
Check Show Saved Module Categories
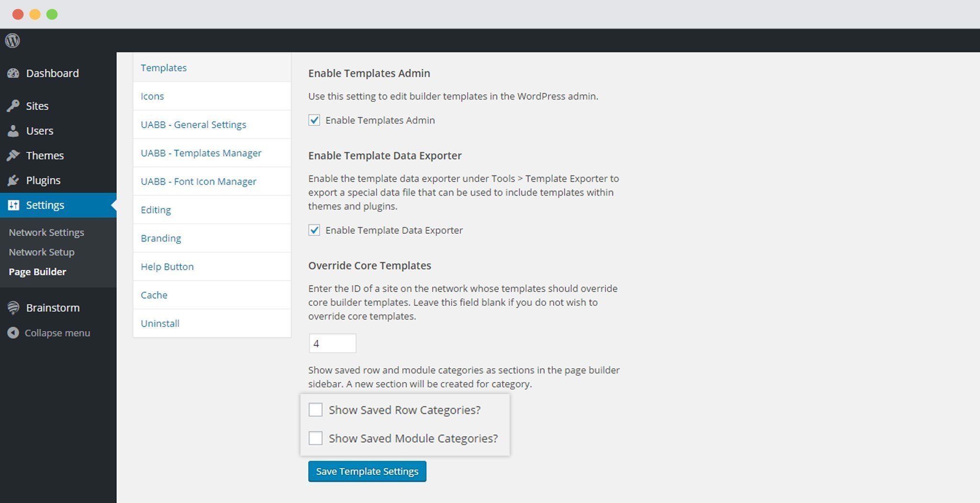click(x=315, y=438)
